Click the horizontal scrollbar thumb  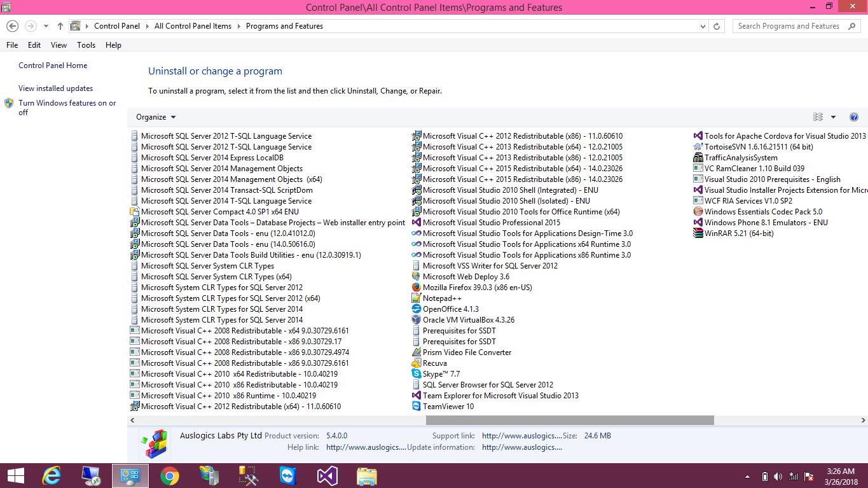click(x=570, y=421)
